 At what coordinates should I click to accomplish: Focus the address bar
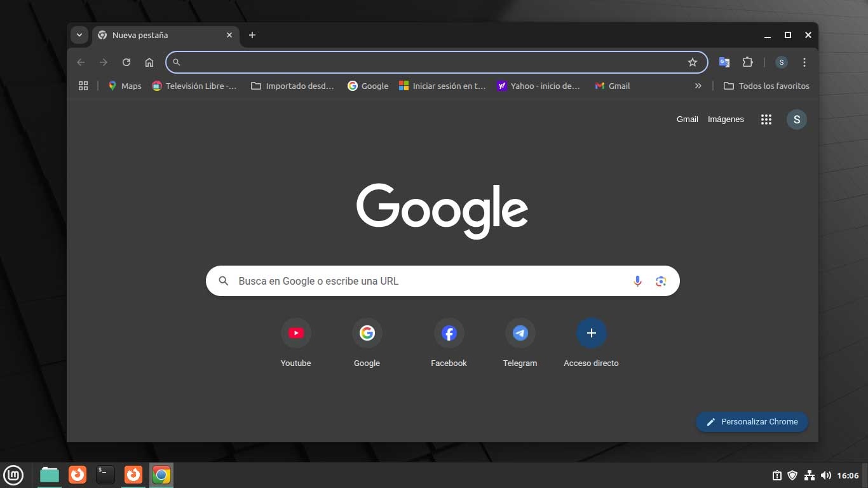[x=437, y=62]
